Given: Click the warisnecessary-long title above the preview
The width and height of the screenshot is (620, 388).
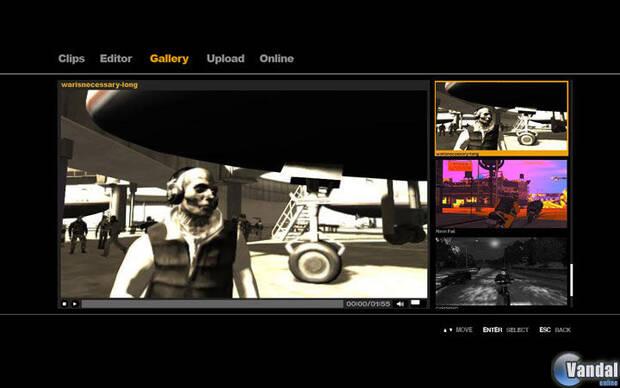Looking at the screenshot, I should pyautogui.click(x=100, y=85).
